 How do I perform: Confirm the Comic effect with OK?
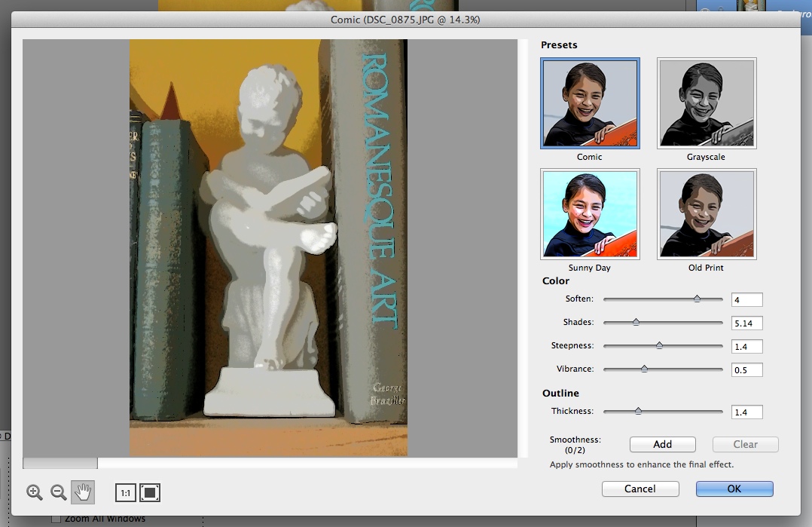coord(734,489)
